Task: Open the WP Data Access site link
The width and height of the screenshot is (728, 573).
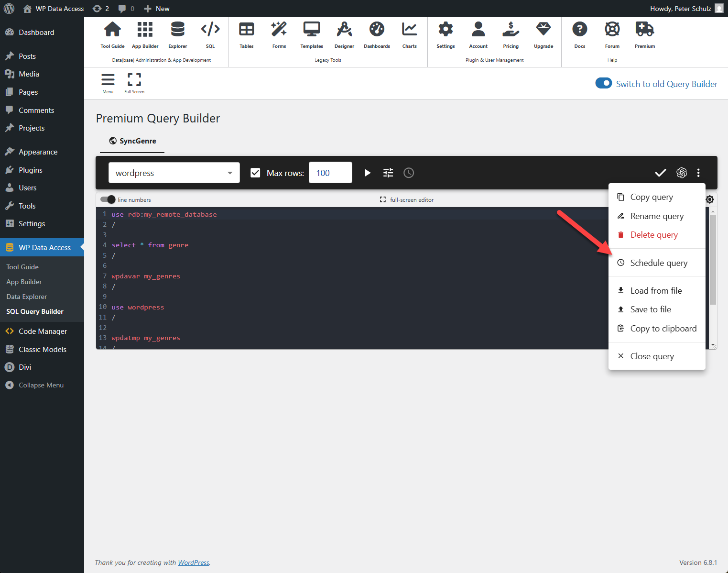Action: point(54,9)
